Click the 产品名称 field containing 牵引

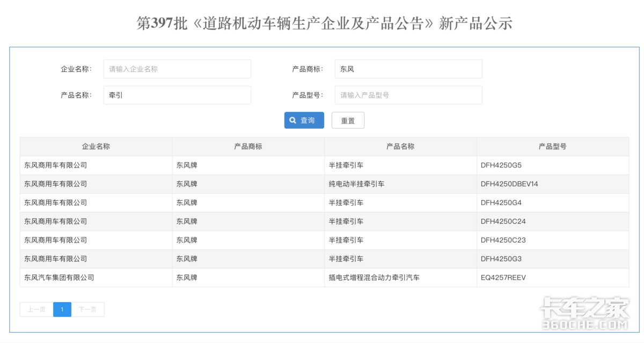(x=177, y=95)
